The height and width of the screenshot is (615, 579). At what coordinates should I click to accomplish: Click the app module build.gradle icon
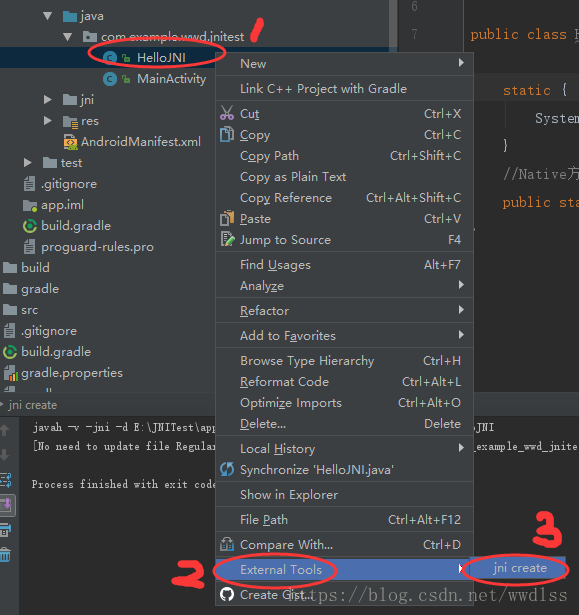coord(30,226)
